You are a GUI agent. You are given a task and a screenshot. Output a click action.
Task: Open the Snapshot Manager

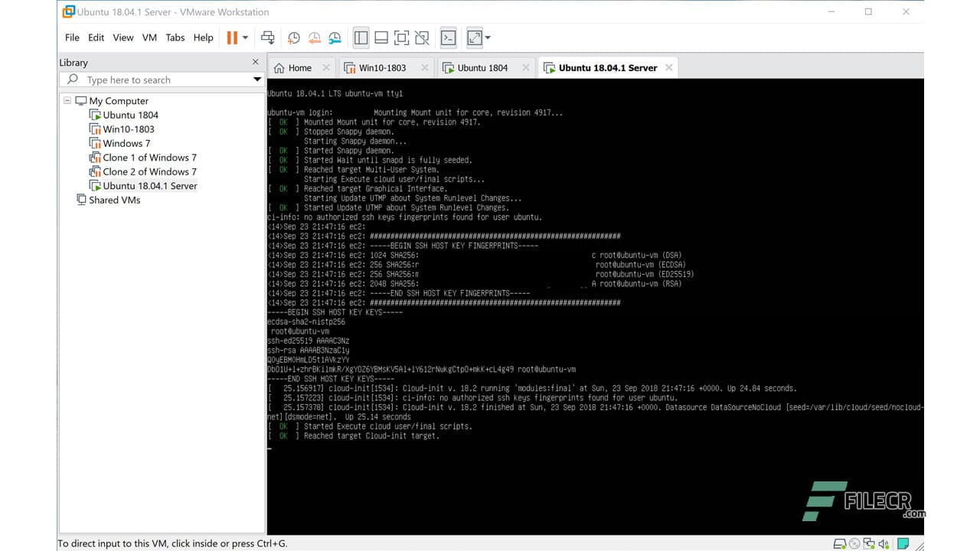[x=335, y=37]
